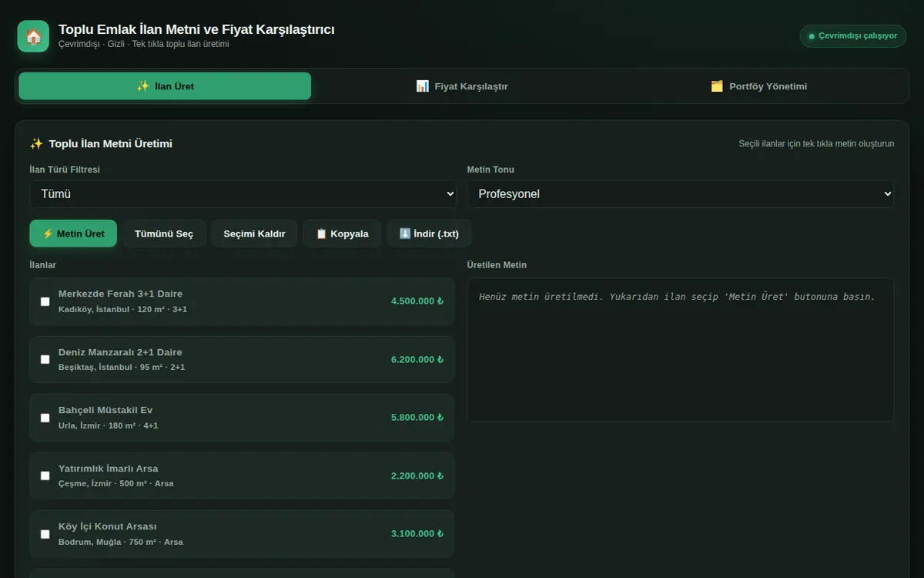Image resolution: width=924 pixels, height=578 pixels.
Task: Select the Bahçeli Müstakil Ev listing checkbox
Action: coord(45,418)
